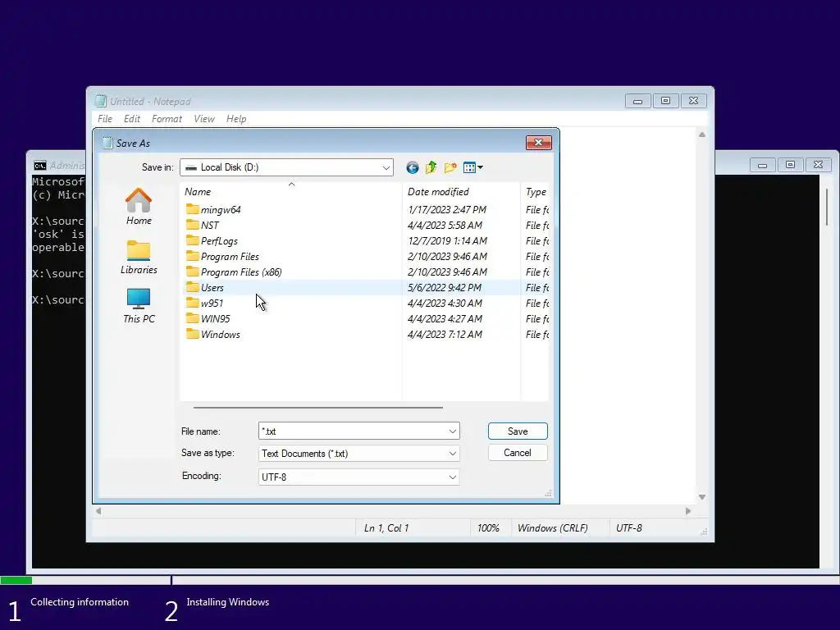Click the PerfLogs date 12/7/2019 1:14 AM
Image resolution: width=840 pixels, height=630 pixels.
(x=447, y=240)
